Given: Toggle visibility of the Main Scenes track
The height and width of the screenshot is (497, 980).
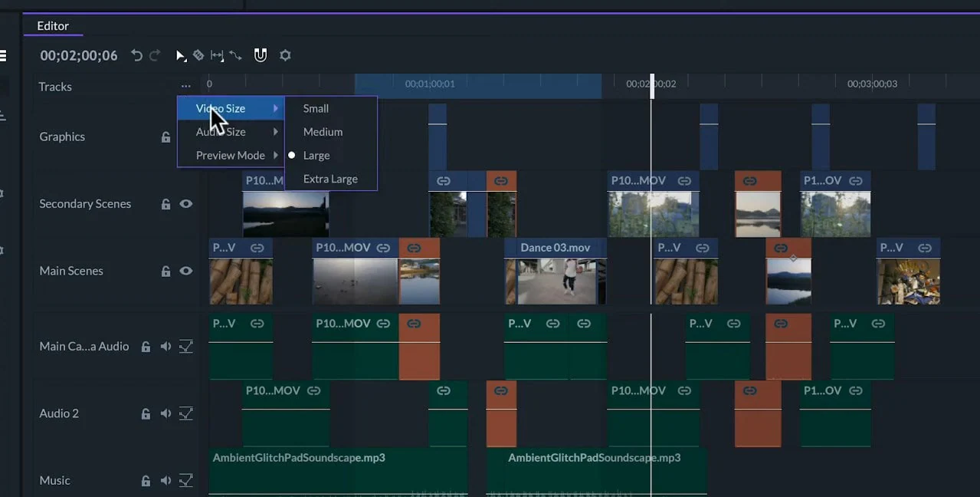Looking at the screenshot, I should click(186, 271).
